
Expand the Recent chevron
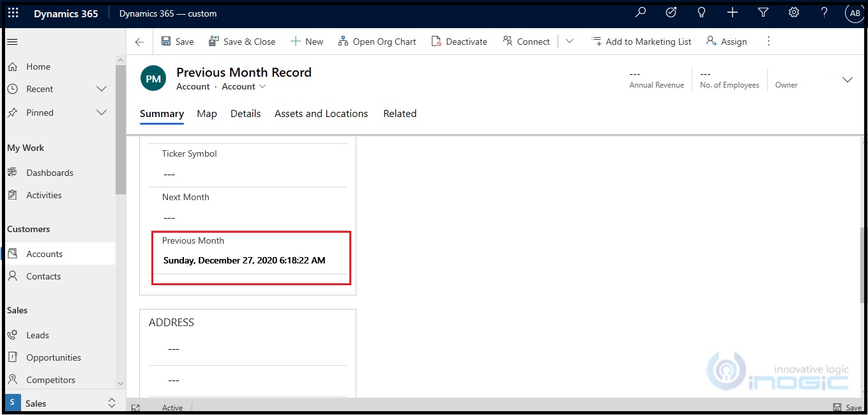point(102,89)
